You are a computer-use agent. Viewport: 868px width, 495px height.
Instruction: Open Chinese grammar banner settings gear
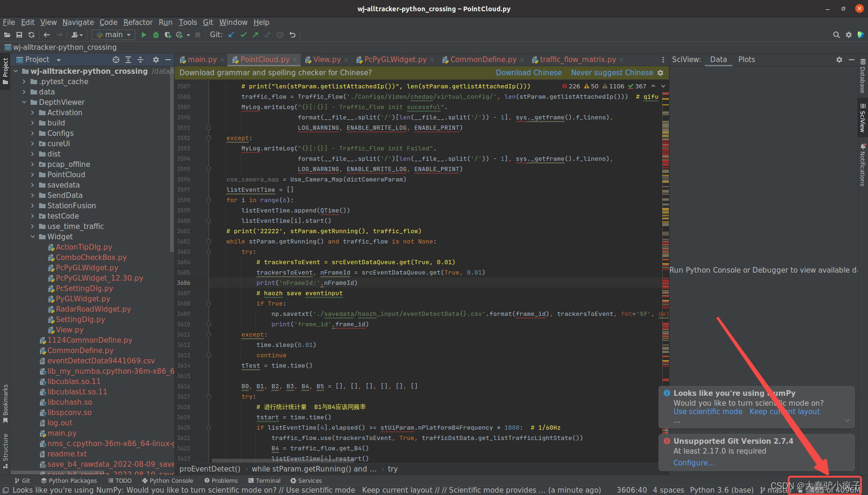(x=660, y=73)
